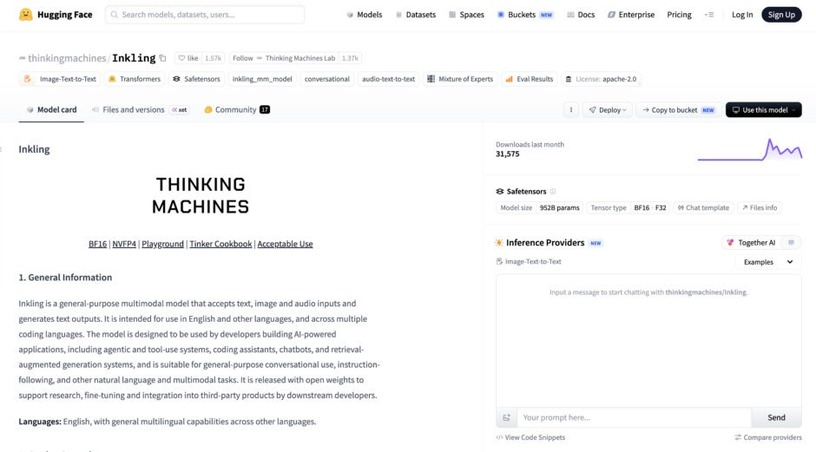
Task: Click the like heart icon
Action: 182,58
